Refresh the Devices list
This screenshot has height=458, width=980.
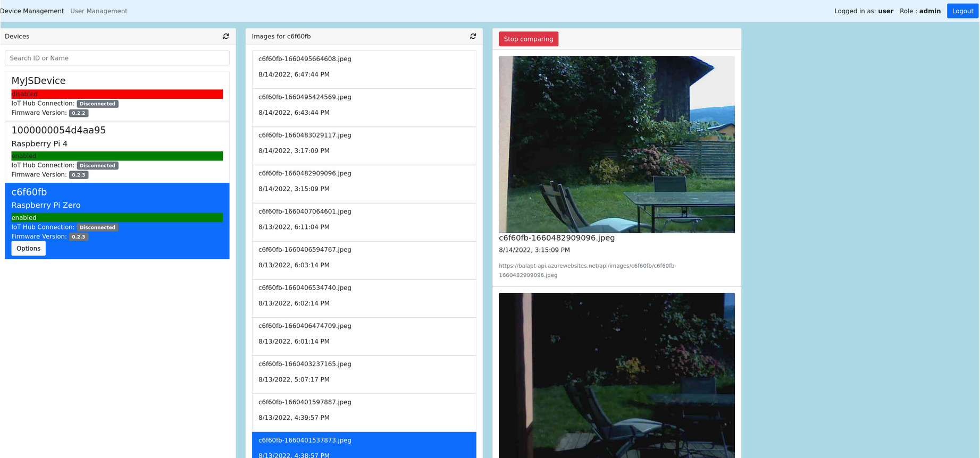[226, 36]
